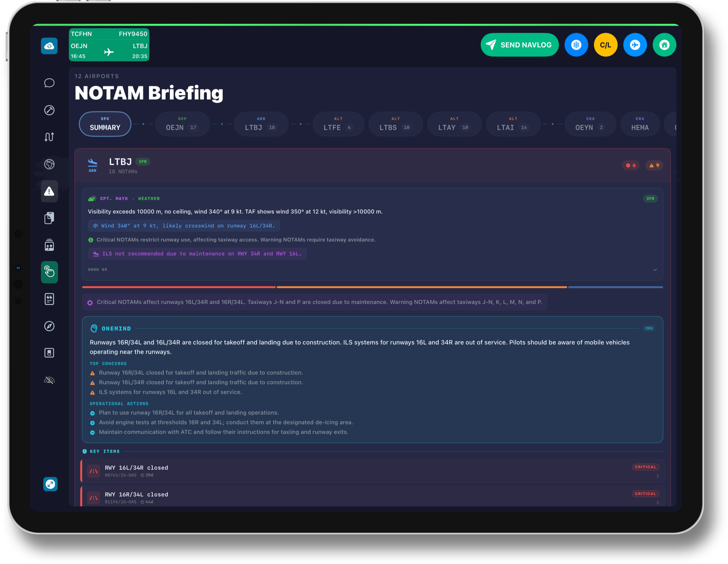Select the blue airplane status button

(x=635, y=45)
